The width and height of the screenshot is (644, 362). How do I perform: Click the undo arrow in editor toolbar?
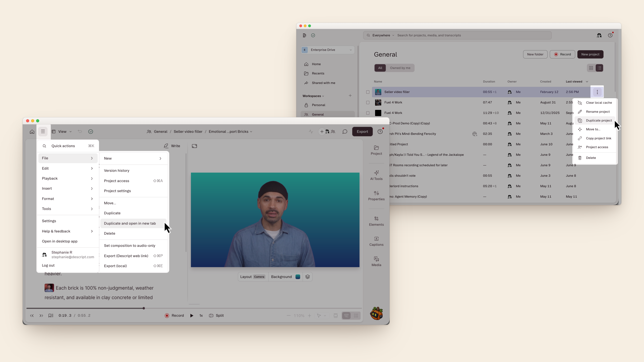click(x=80, y=132)
